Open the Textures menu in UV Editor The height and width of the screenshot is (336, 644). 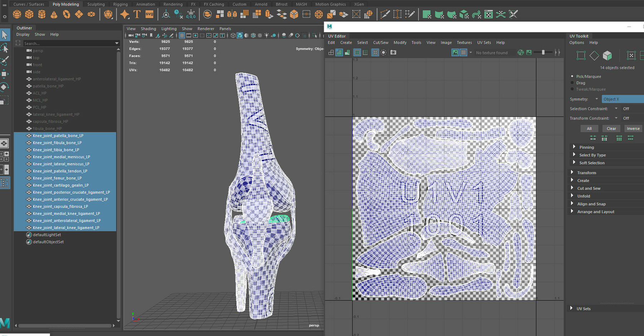tap(464, 42)
